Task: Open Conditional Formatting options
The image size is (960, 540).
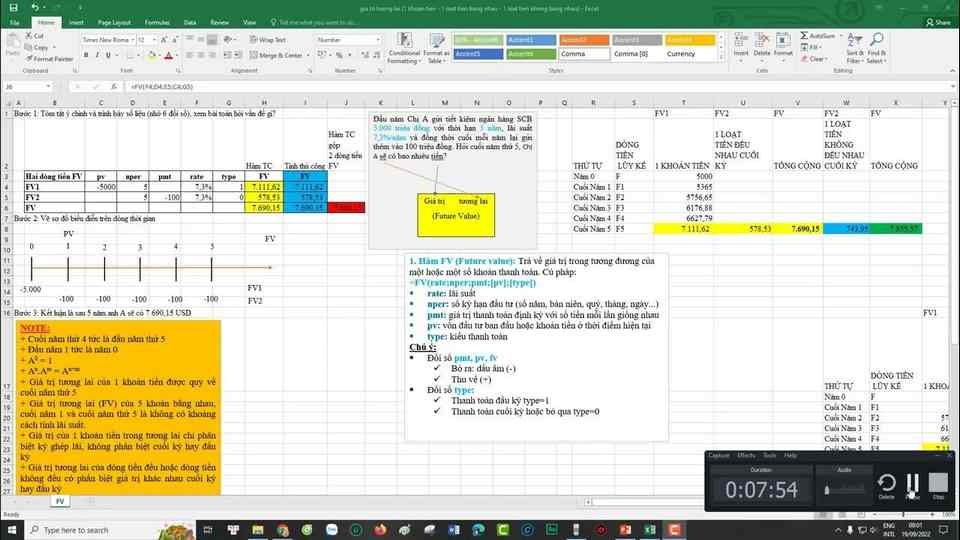Action: point(403,48)
